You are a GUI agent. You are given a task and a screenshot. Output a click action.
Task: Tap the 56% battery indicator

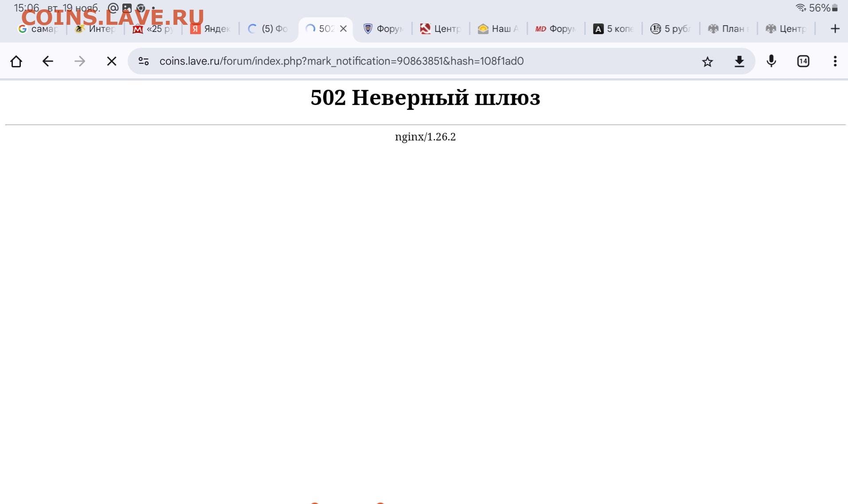(x=824, y=8)
